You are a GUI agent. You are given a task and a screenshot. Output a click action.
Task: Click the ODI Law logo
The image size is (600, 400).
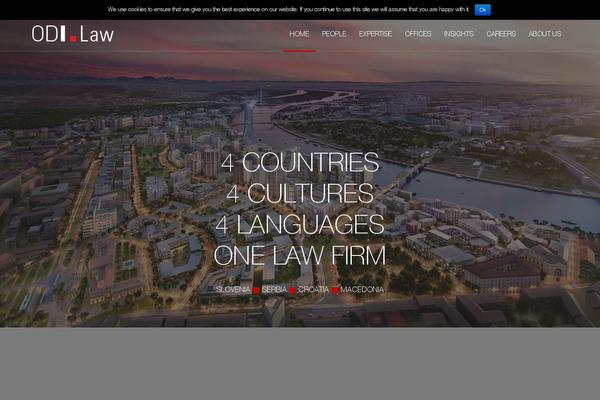click(73, 34)
